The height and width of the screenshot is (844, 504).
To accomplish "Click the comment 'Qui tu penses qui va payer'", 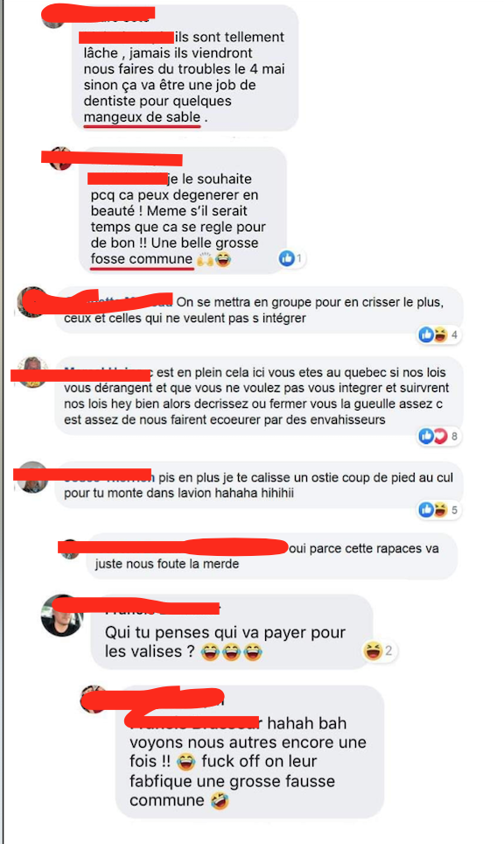I will (231, 632).
